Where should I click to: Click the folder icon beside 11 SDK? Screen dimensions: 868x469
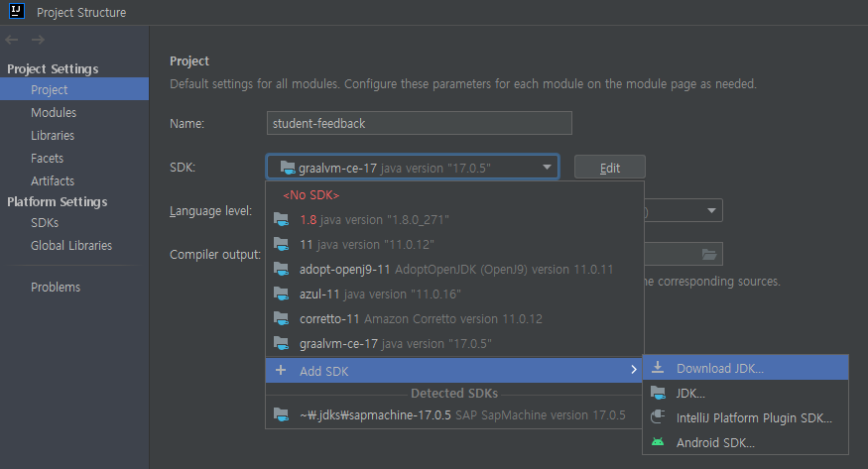(x=281, y=244)
